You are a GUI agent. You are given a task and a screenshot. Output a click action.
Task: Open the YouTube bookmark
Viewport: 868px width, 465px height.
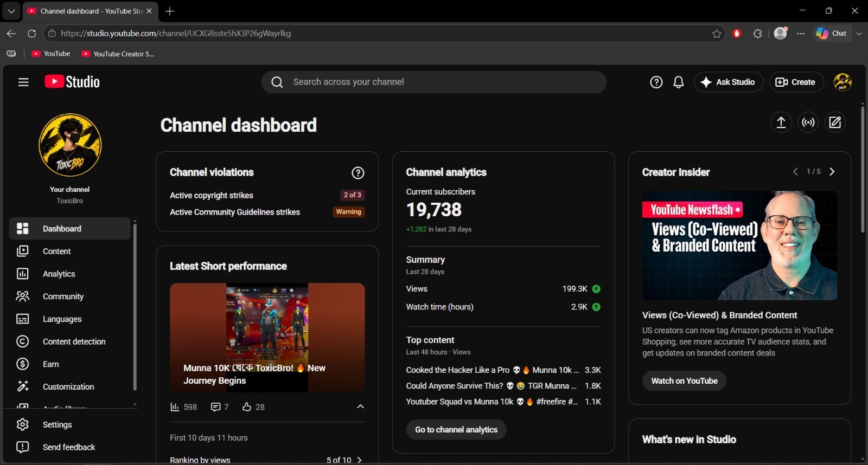pos(51,54)
